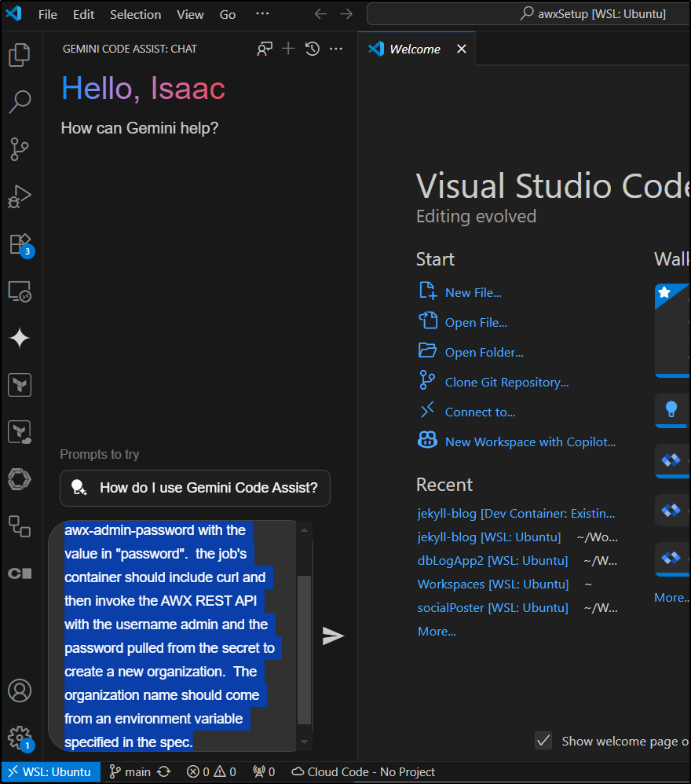The width and height of the screenshot is (691, 784).
Task: Go back with navigation arrow
Action: tap(321, 14)
